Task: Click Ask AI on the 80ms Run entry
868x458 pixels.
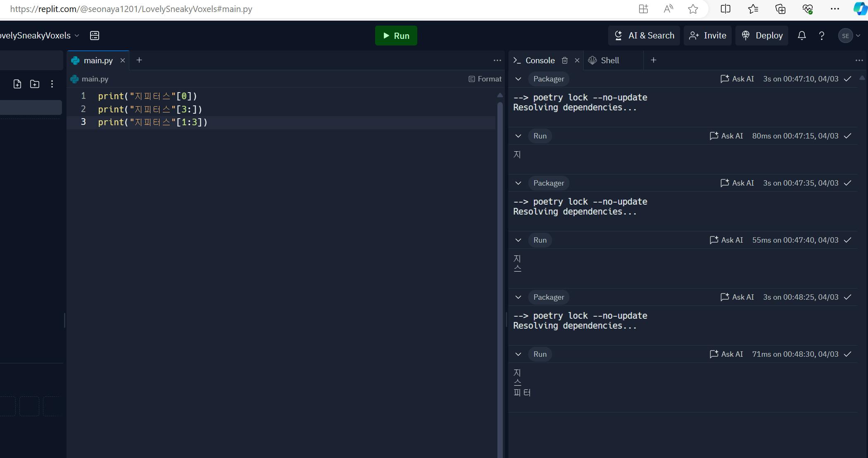Action: [x=726, y=136]
